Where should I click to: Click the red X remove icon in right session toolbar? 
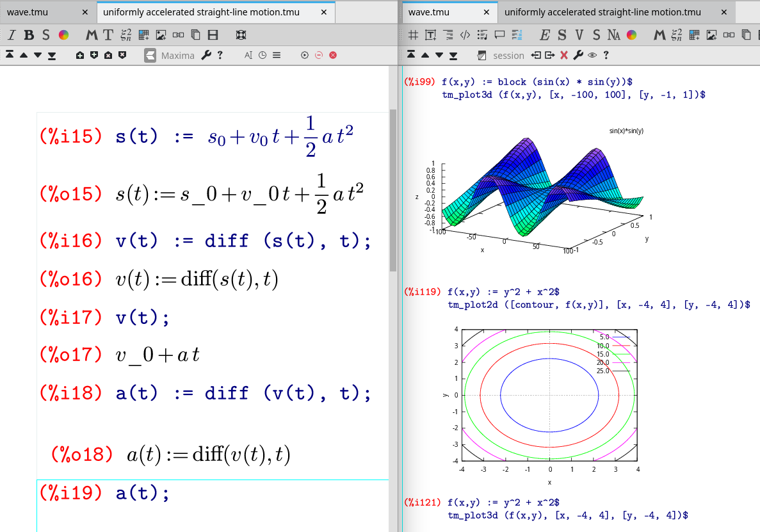pos(563,55)
